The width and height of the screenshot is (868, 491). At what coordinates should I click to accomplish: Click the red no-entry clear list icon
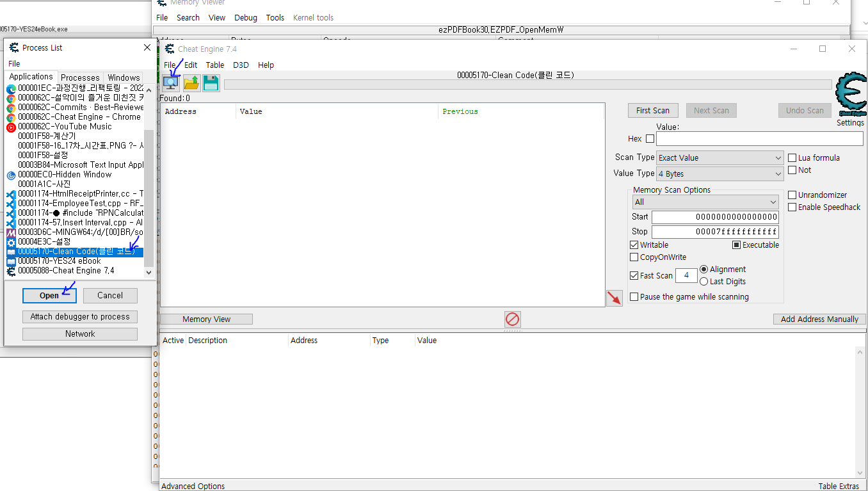(x=512, y=319)
